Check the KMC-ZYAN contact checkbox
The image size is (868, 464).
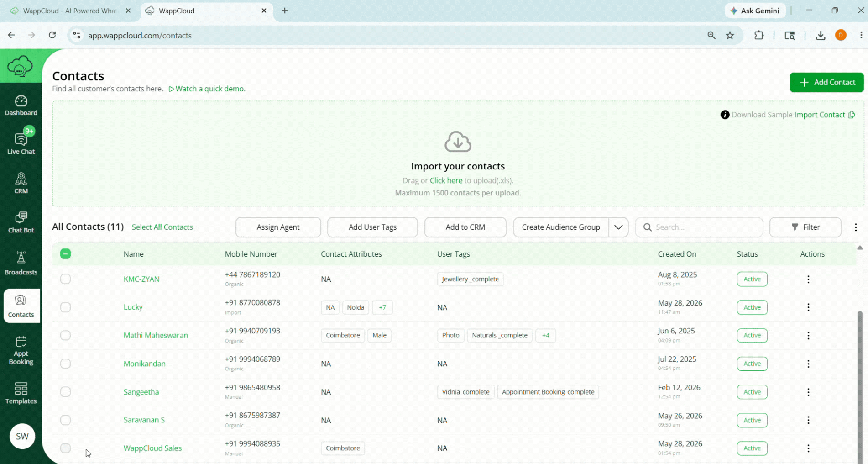[x=65, y=279]
